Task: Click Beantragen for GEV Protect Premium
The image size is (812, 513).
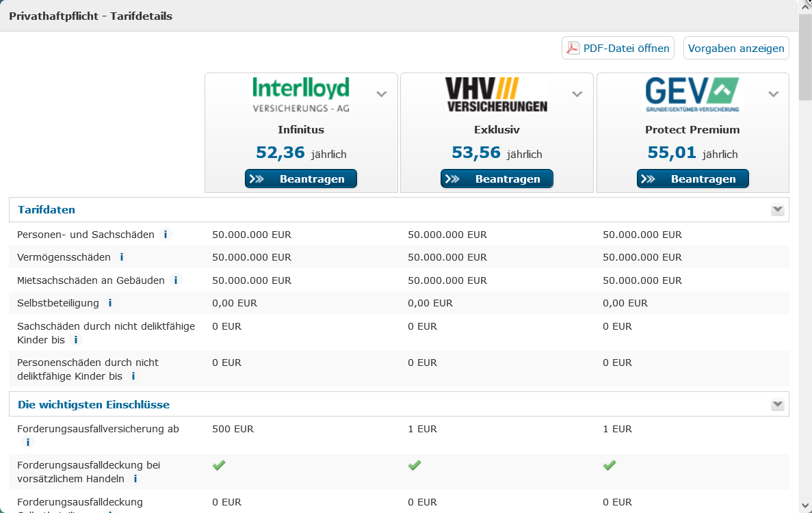Action: 693,179
